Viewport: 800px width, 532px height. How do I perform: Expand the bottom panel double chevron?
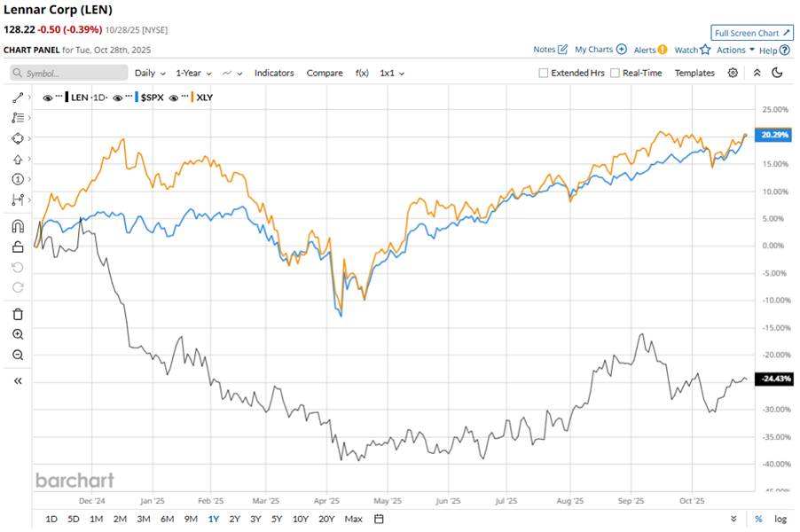[733, 519]
